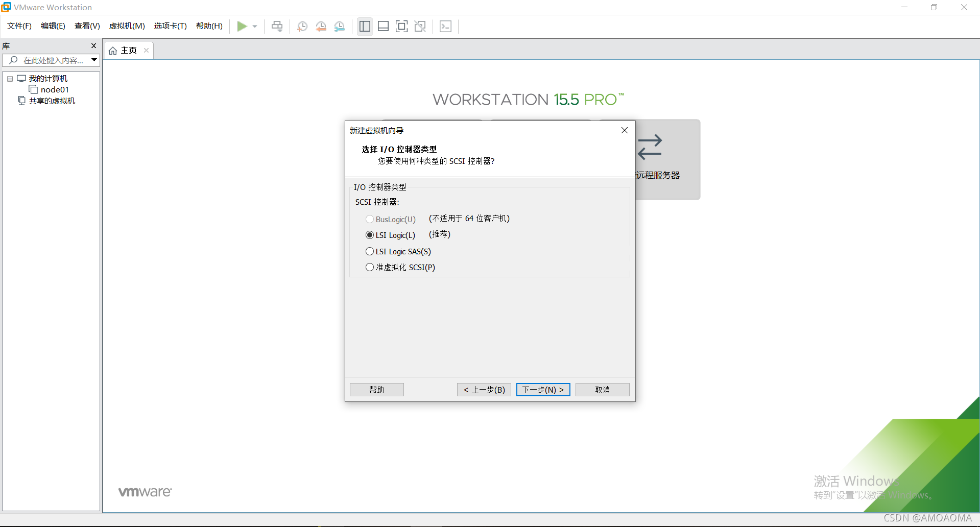
Task: Click the 上一步(B) back button
Action: pyautogui.click(x=484, y=390)
